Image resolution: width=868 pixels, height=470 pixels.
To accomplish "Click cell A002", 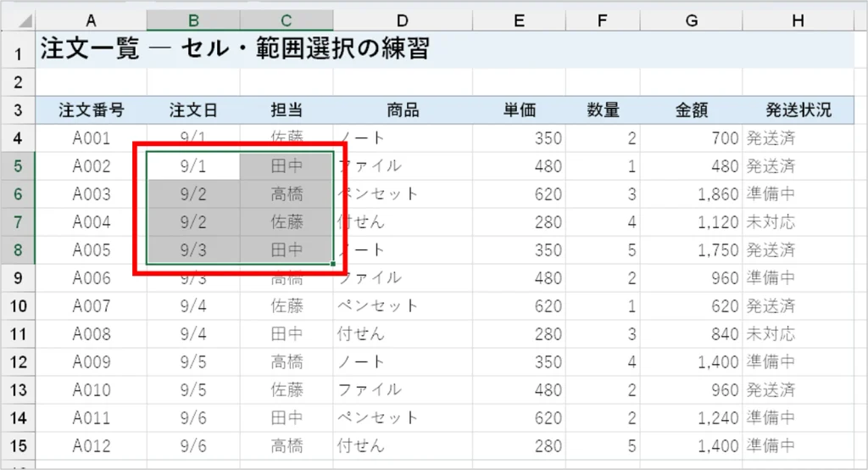I will (92, 165).
